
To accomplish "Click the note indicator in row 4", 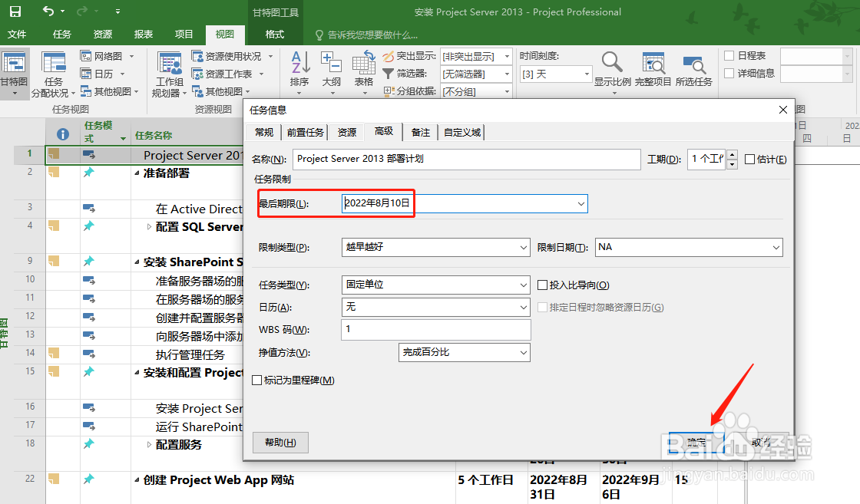I will (x=54, y=226).
